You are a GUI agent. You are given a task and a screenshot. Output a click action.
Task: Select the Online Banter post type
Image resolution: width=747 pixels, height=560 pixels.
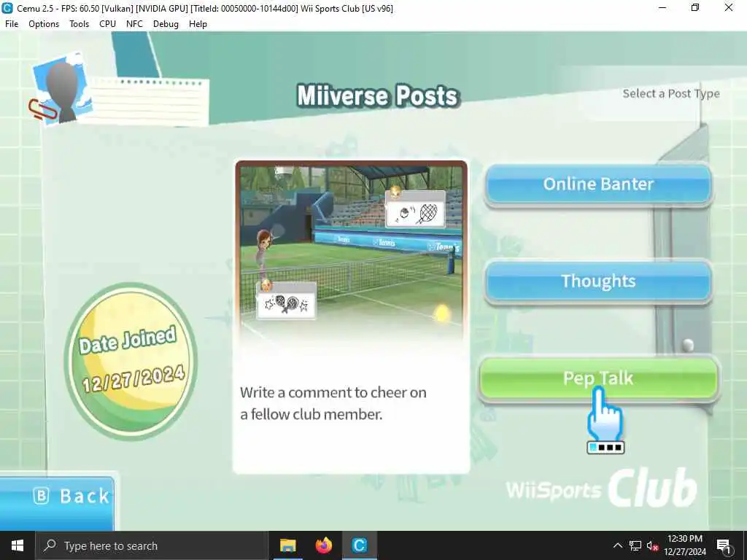[598, 184]
